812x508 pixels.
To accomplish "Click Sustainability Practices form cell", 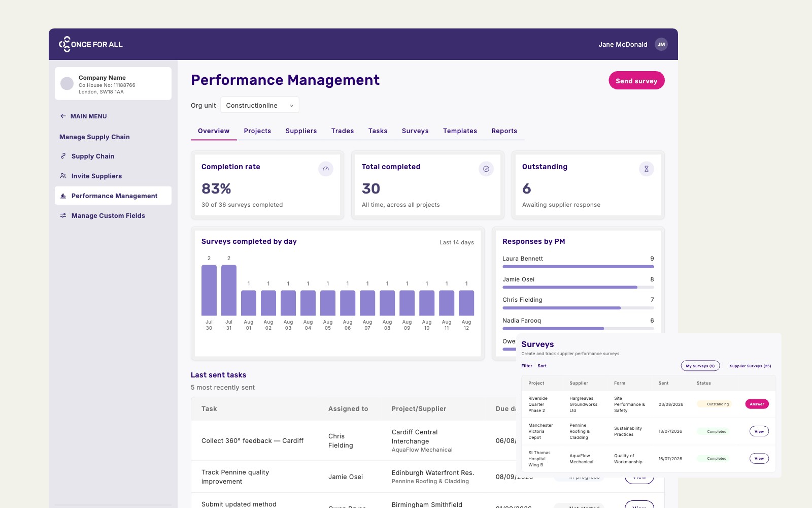I will pyautogui.click(x=628, y=431).
